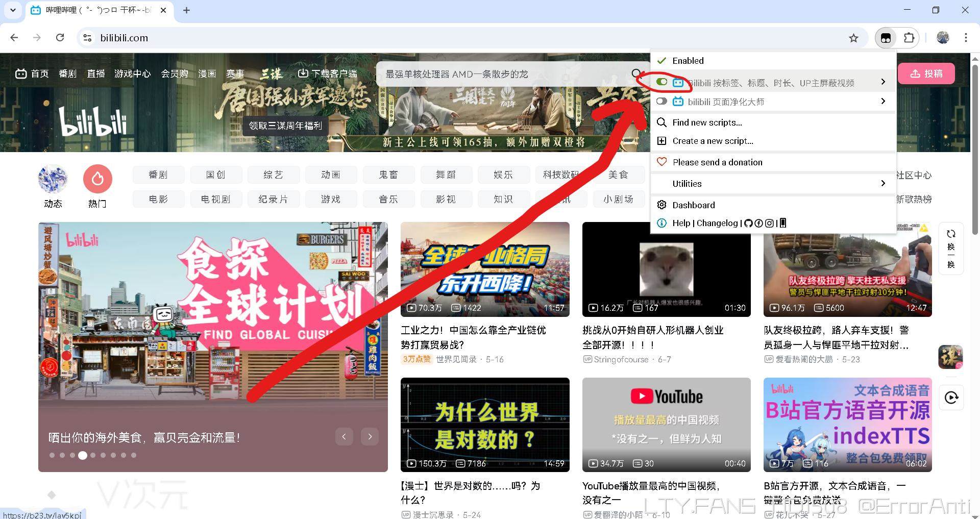Toggle the bilibili 页面净化大师 script switch

pos(661,101)
